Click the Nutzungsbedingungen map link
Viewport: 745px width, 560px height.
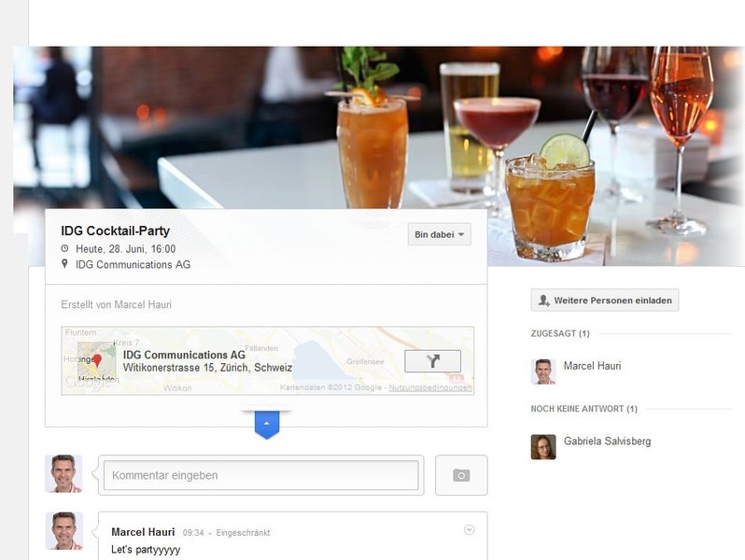coord(430,387)
